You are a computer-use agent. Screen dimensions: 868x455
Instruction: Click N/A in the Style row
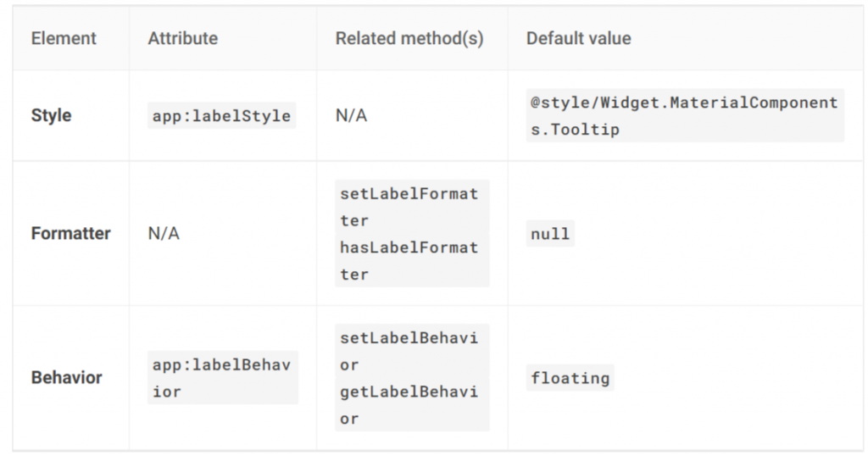coord(351,115)
